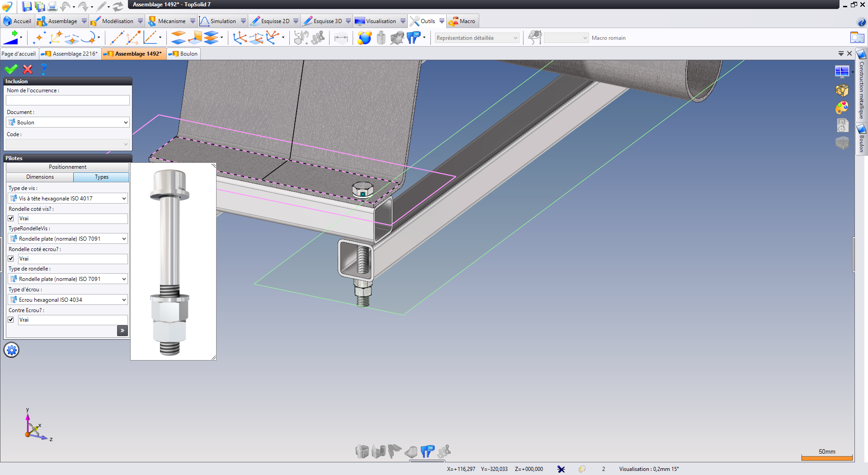Click the Print icon
Screen dimensions: 868x475
click(52, 6)
